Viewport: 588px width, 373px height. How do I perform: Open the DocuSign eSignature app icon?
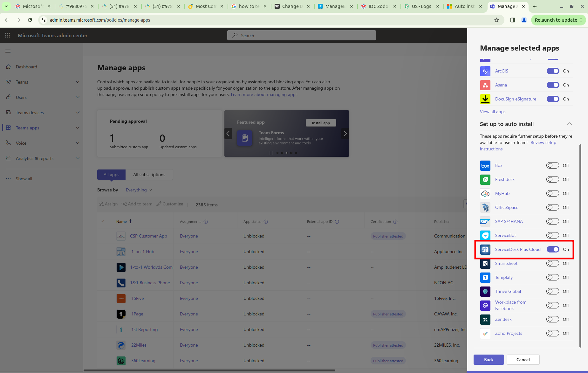tap(485, 99)
